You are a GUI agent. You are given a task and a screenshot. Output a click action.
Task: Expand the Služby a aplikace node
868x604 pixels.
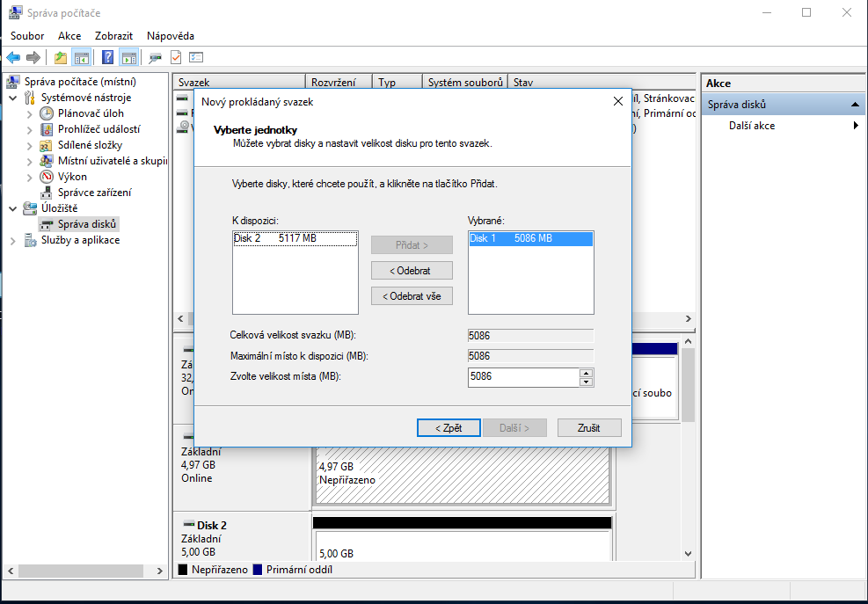13,240
